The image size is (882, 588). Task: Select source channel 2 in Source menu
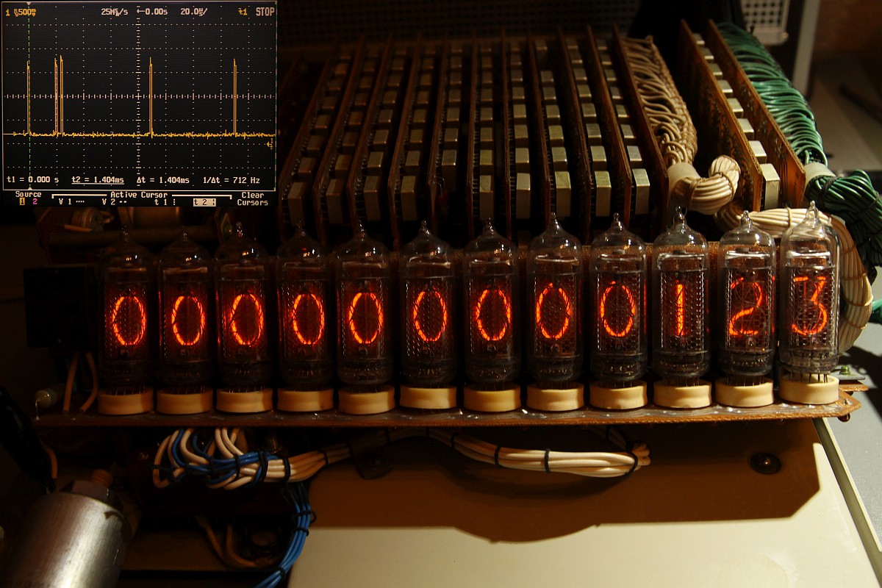pos(35,201)
